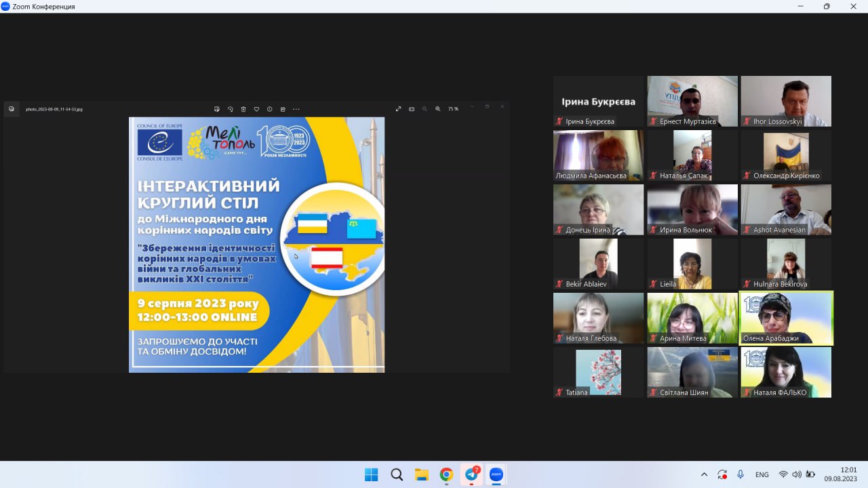The height and width of the screenshot is (488, 868).
Task: Click the muted microphone icon beside Ihor Lossovskyi
Action: click(x=747, y=121)
